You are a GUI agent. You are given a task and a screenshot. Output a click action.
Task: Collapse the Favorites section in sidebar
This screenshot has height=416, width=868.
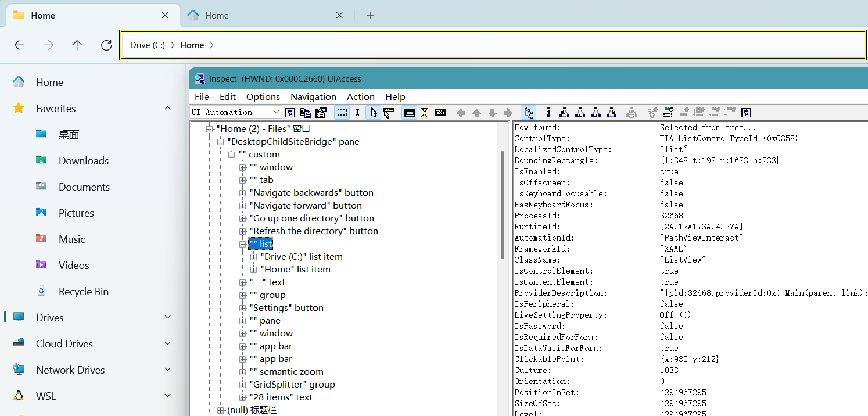[168, 108]
